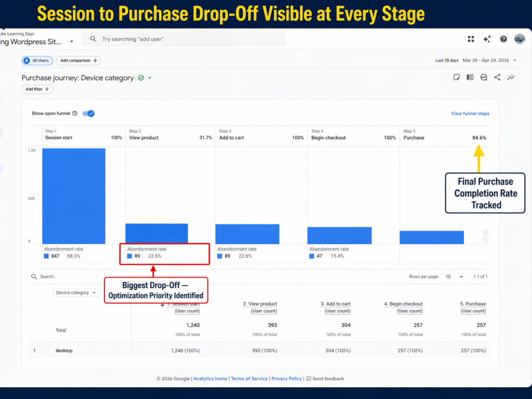Click the edit comparisons columns icon

pyautogui.click(x=470, y=77)
